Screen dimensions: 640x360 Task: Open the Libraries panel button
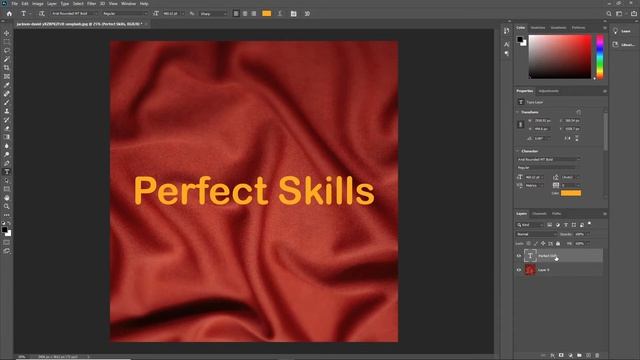click(x=624, y=44)
